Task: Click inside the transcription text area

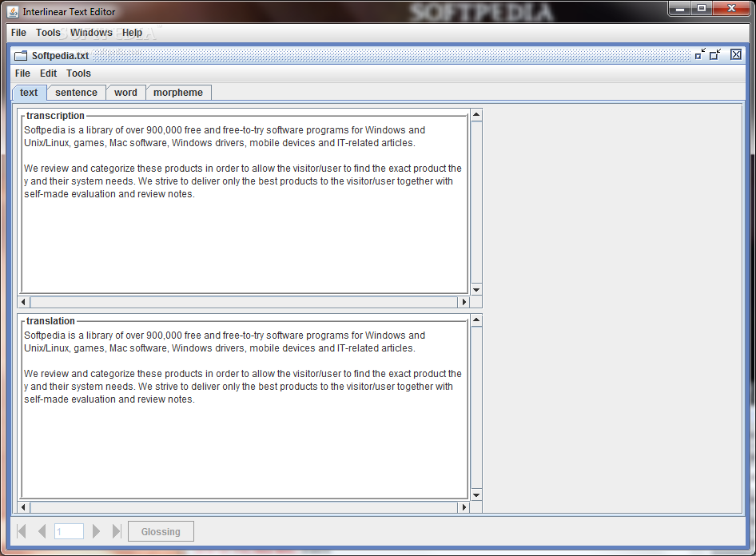Action: click(x=245, y=207)
